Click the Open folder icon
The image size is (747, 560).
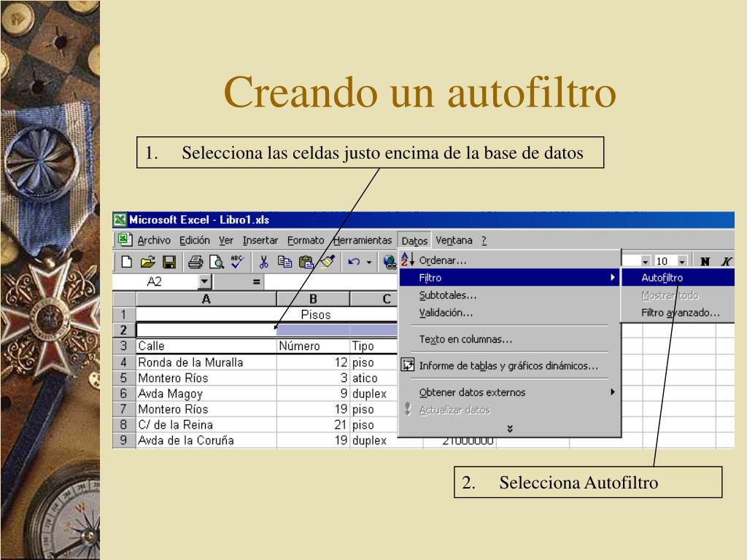(x=148, y=262)
